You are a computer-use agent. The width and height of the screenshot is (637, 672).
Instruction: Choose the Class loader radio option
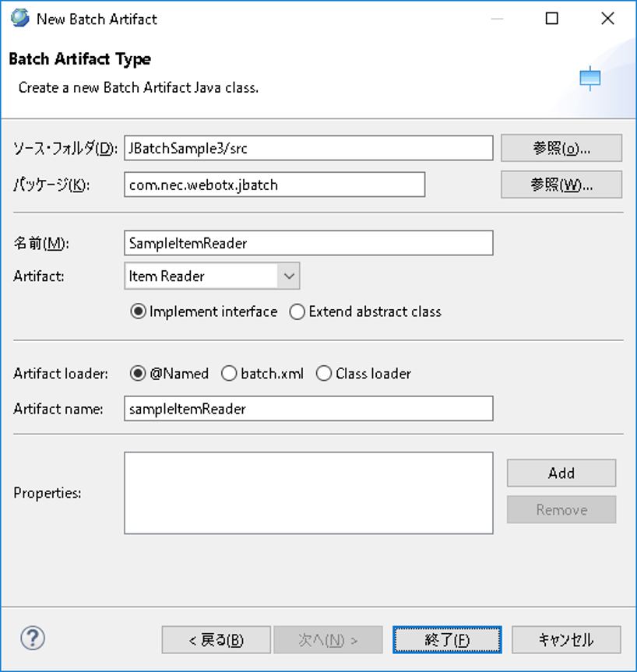(324, 374)
